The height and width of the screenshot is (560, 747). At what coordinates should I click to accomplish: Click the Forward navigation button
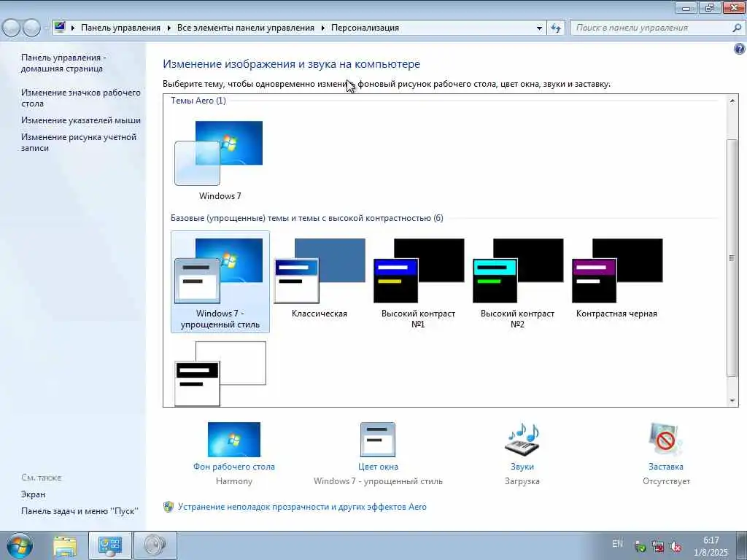click(31, 28)
